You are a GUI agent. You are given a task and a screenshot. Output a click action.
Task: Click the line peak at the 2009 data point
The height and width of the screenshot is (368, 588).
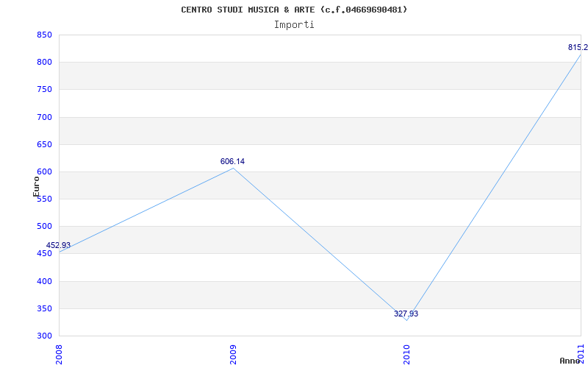click(x=233, y=169)
